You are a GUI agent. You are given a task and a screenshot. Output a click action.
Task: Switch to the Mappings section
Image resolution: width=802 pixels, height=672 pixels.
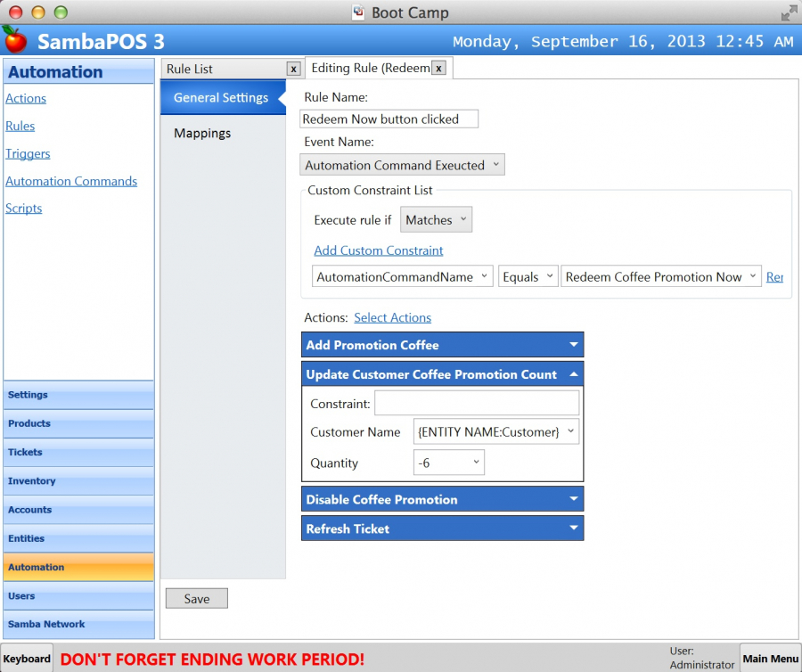tap(202, 133)
